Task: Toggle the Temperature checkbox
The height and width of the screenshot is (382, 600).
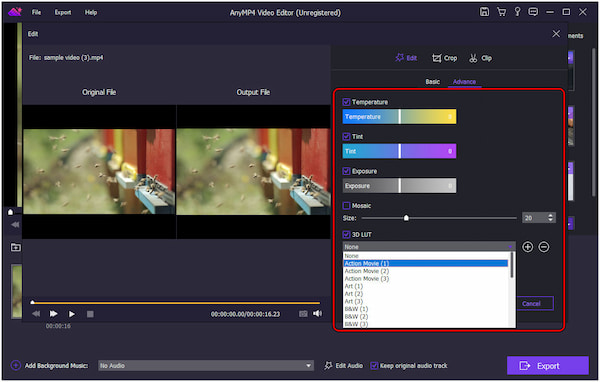Action: coord(346,102)
